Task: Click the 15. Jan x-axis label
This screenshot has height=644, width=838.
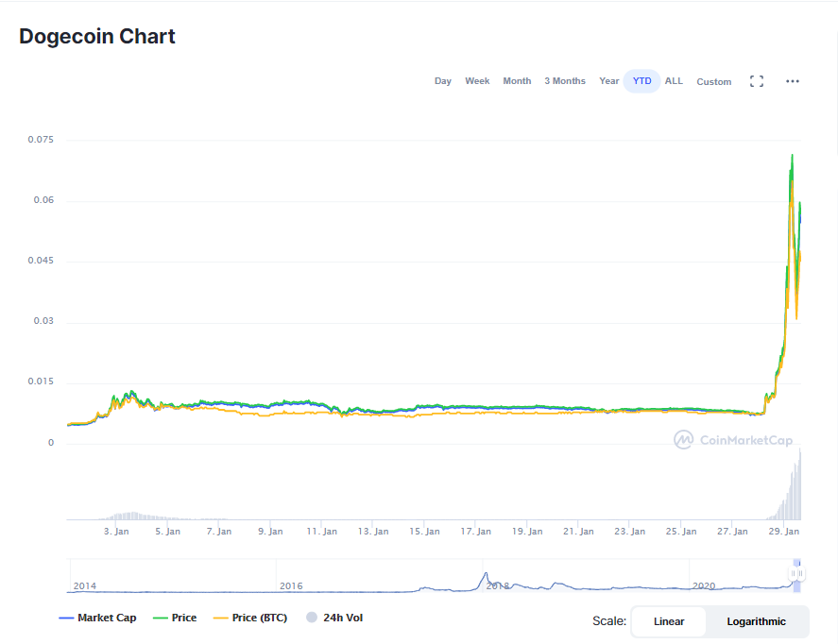Action: click(424, 532)
